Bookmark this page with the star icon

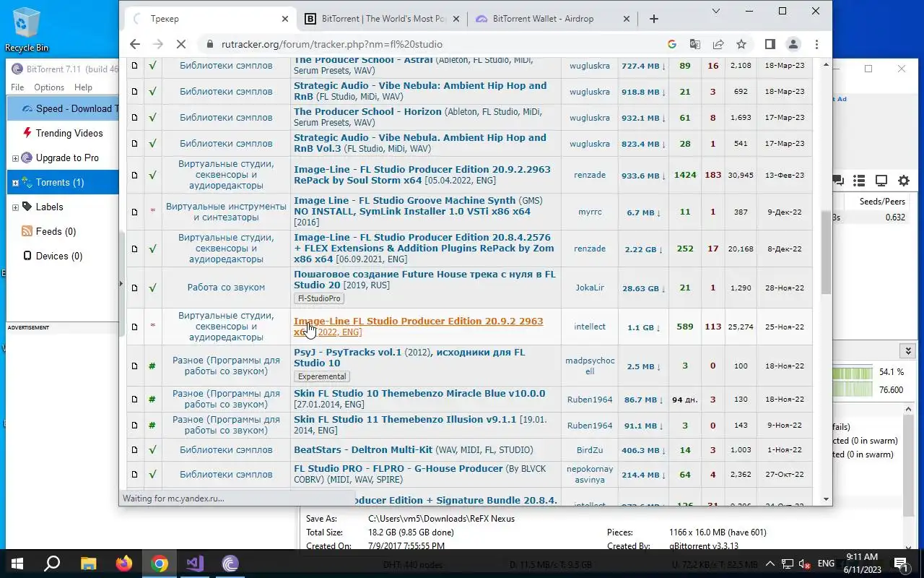click(741, 44)
